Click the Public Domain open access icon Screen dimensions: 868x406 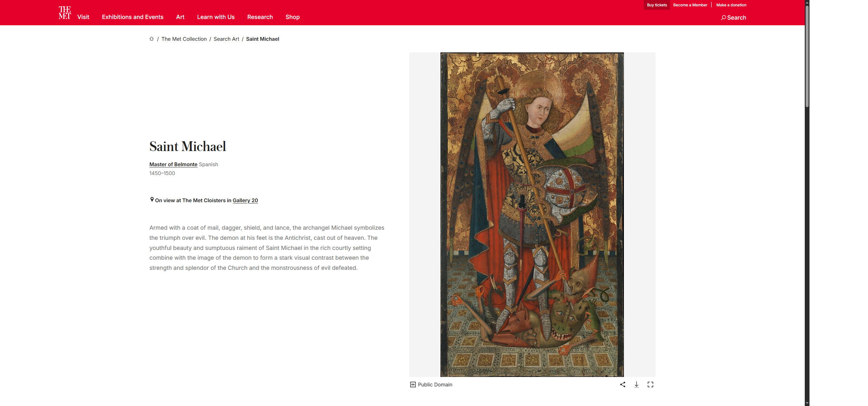click(412, 385)
